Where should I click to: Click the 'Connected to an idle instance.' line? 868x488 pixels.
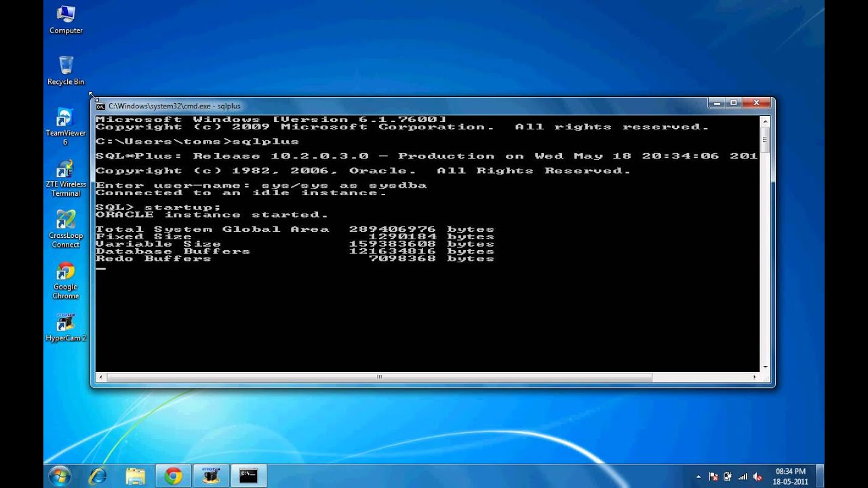point(241,192)
